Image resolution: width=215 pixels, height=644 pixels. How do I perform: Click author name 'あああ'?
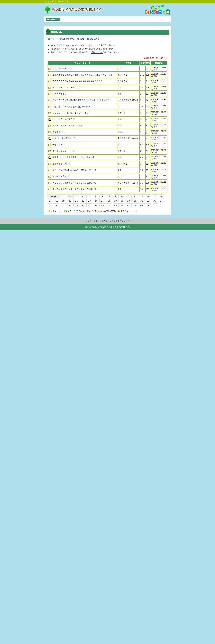(121, 132)
